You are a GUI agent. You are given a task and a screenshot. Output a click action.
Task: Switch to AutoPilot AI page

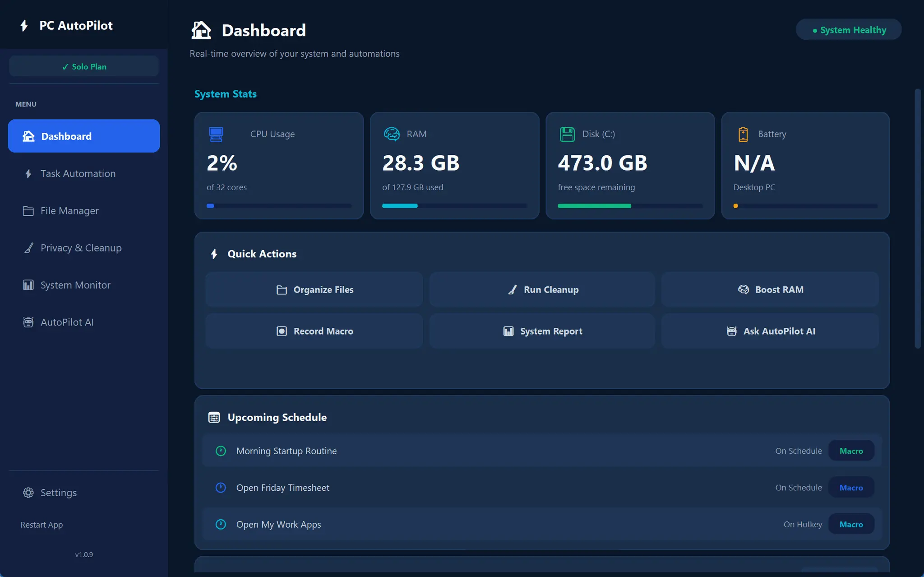[x=84, y=322]
